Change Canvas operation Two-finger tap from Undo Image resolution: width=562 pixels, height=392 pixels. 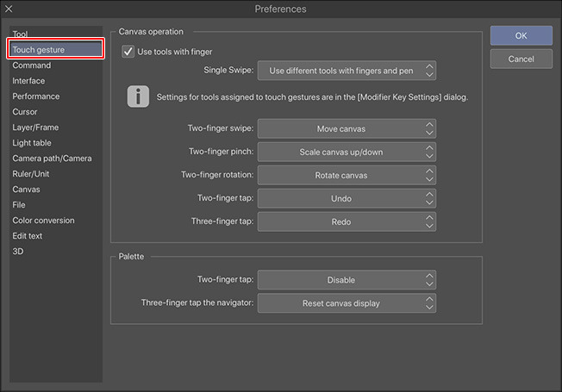(x=347, y=198)
